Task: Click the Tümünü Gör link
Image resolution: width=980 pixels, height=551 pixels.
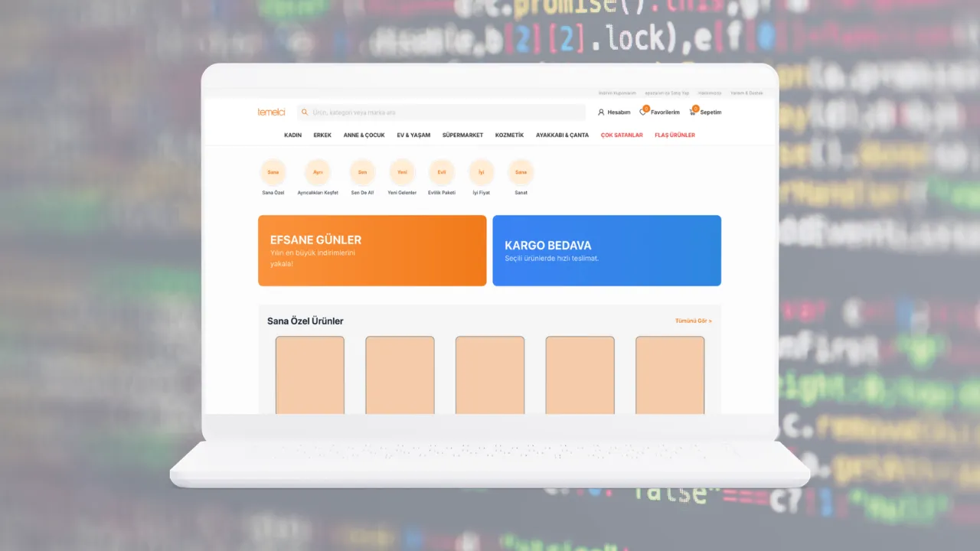Action: (693, 321)
